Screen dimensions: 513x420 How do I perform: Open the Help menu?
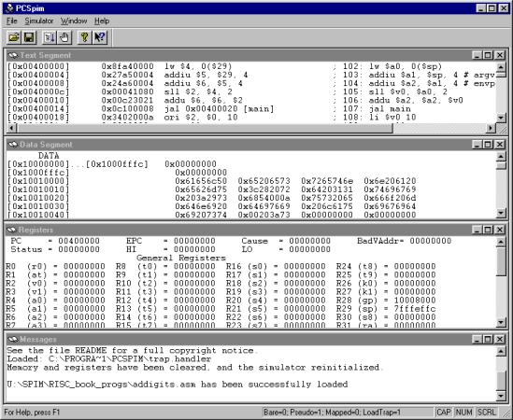pyautogui.click(x=102, y=21)
